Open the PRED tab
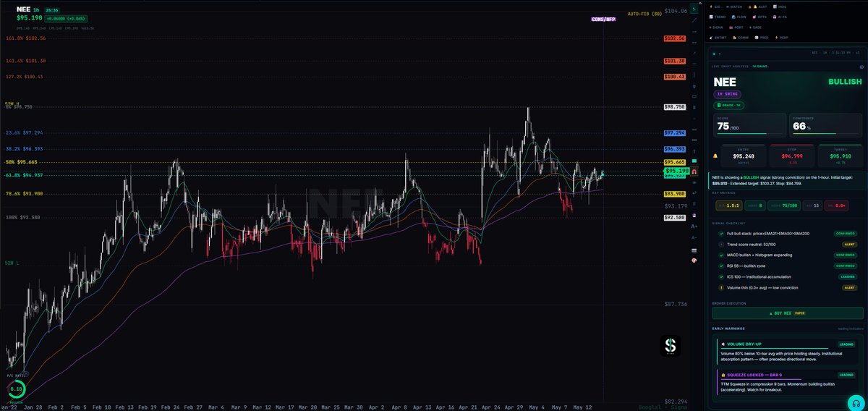The image size is (868, 411). (761, 38)
